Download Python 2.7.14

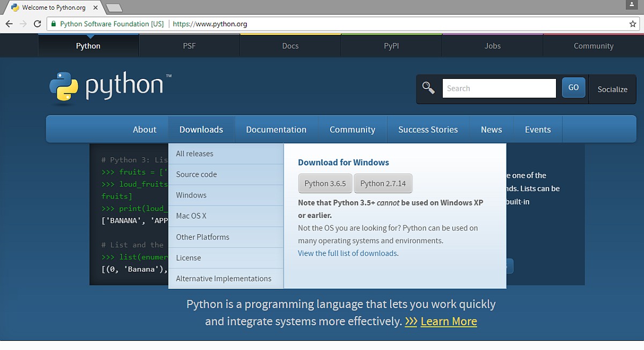coord(383,184)
